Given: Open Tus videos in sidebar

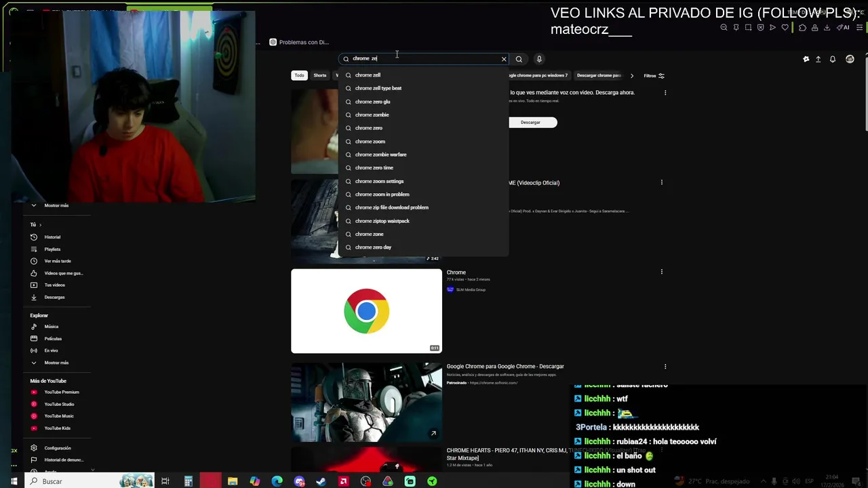Looking at the screenshot, I should (x=54, y=285).
